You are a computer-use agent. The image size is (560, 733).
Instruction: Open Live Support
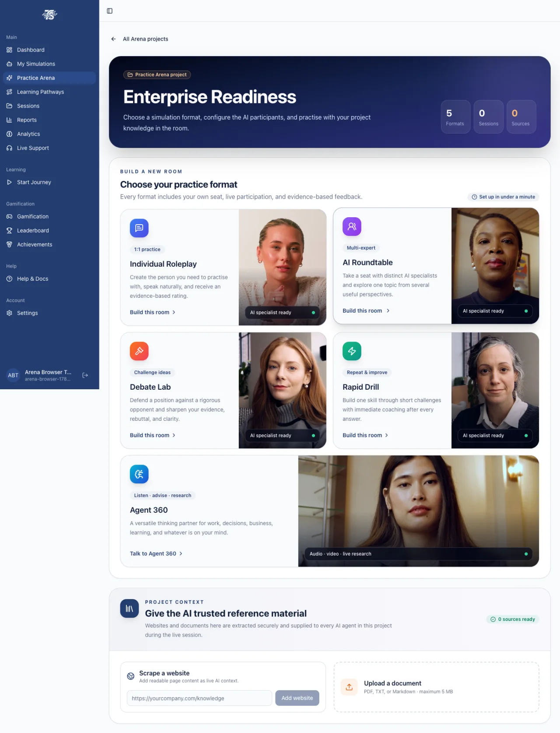(x=49, y=148)
